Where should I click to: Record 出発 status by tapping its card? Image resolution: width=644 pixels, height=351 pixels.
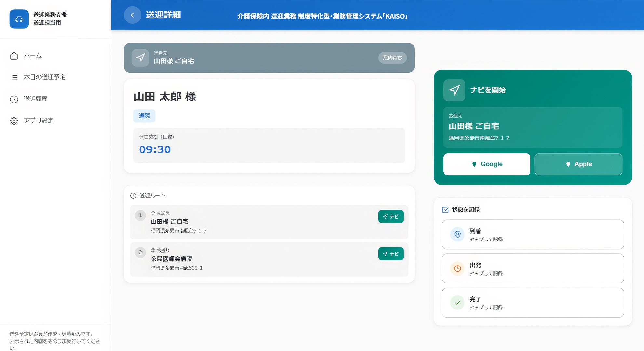[x=532, y=269]
